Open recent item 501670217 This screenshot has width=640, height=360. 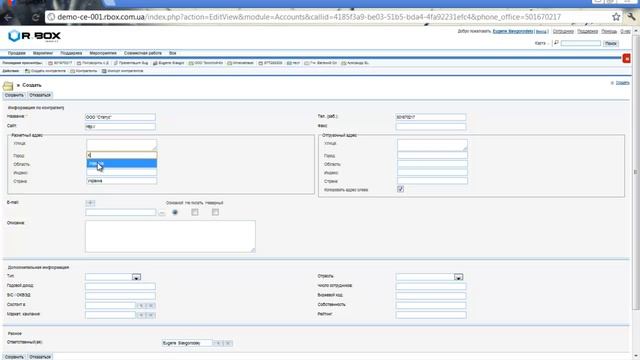(x=60, y=63)
